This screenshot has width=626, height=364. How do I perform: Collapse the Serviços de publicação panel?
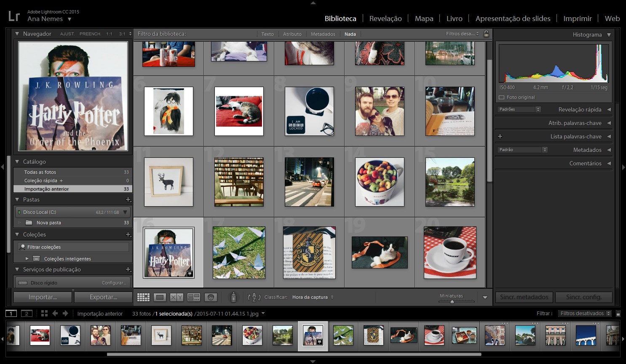17,269
